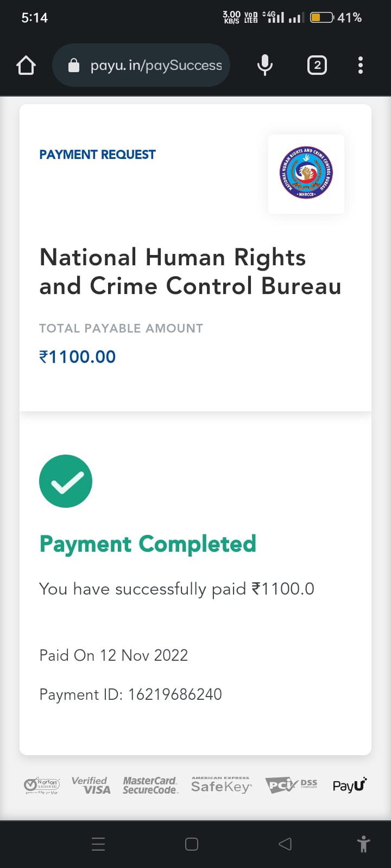The width and height of the screenshot is (391, 868).
Task: Tap the voice search microphone icon
Action: click(x=265, y=66)
